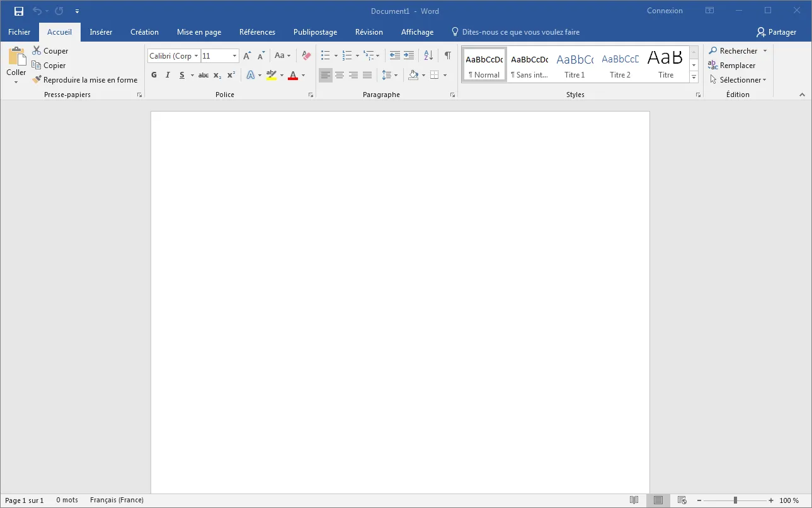Sort with the A-Z sort icon
812x508 pixels.
click(x=428, y=55)
